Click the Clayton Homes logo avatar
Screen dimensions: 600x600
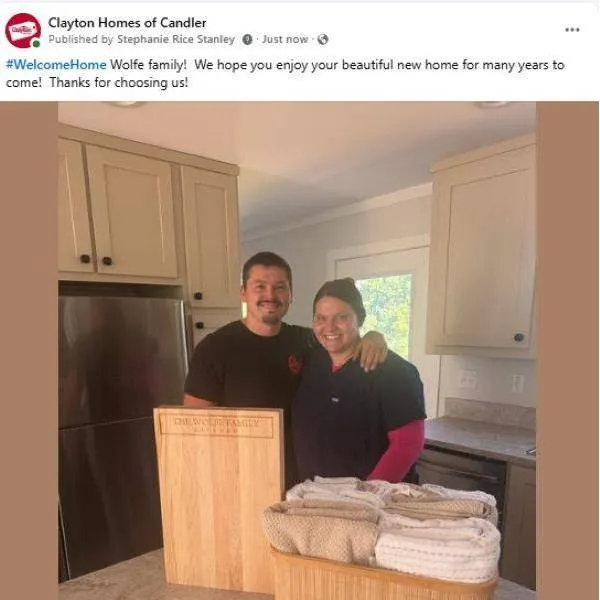coord(23,30)
